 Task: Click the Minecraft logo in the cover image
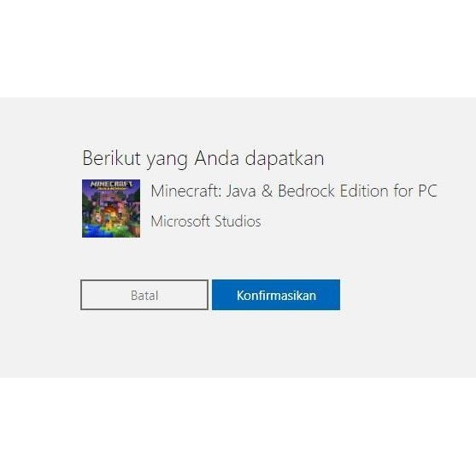tap(111, 185)
